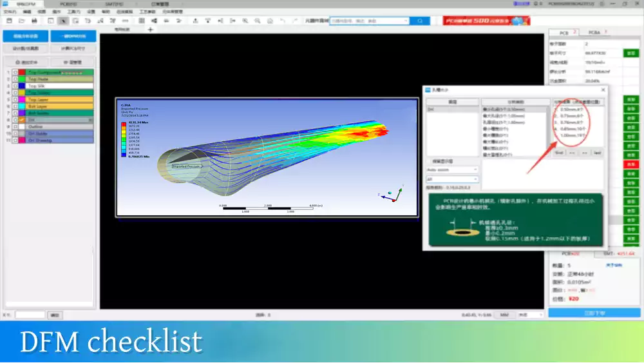Click the blue order button at bottom right
This screenshot has width=644, height=363.
(x=594, y=313)
